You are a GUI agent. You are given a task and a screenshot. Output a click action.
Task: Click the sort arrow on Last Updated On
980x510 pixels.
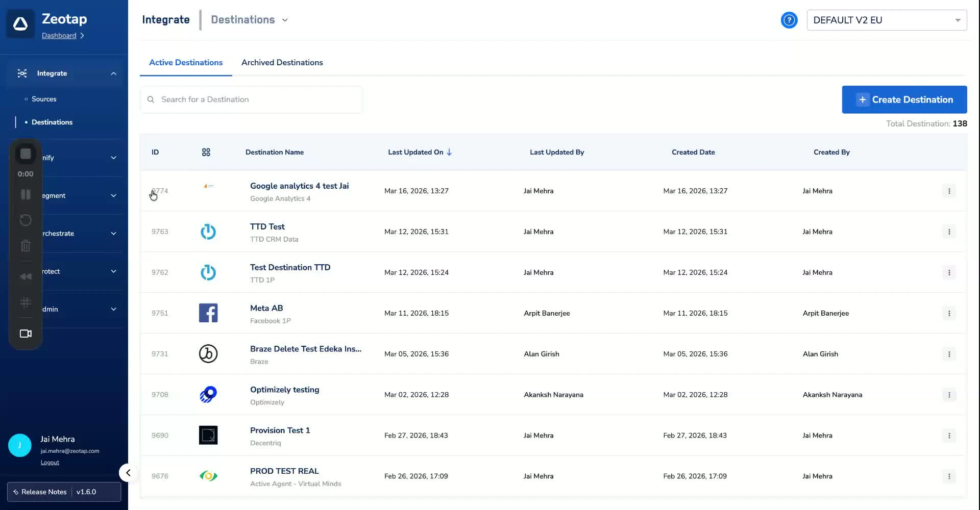449,152
